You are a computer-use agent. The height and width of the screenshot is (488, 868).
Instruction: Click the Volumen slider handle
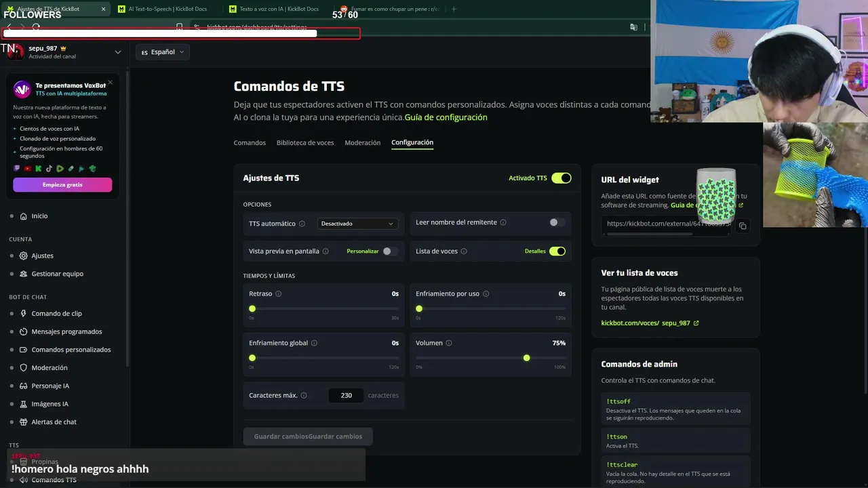click(527, 358)
